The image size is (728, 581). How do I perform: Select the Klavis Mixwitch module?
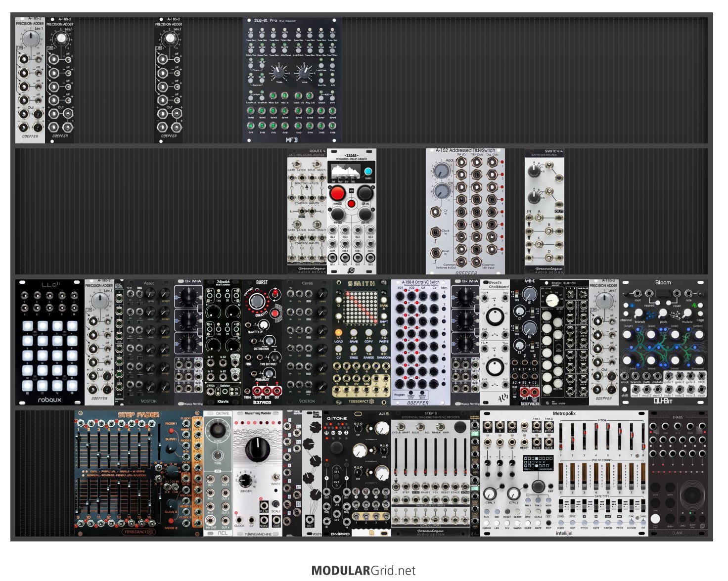click(223, 342)
